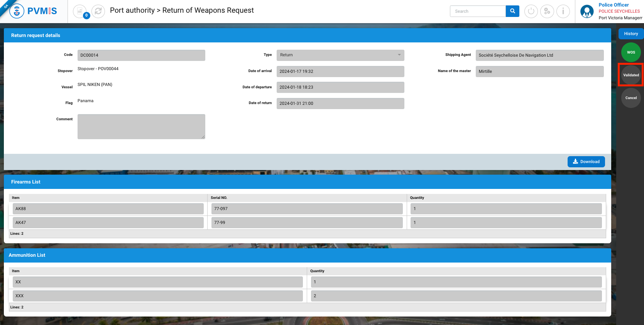Open the documents icon with badge
Image resolution: width=644 pixels, height=325 pixels.
(80, 11)
